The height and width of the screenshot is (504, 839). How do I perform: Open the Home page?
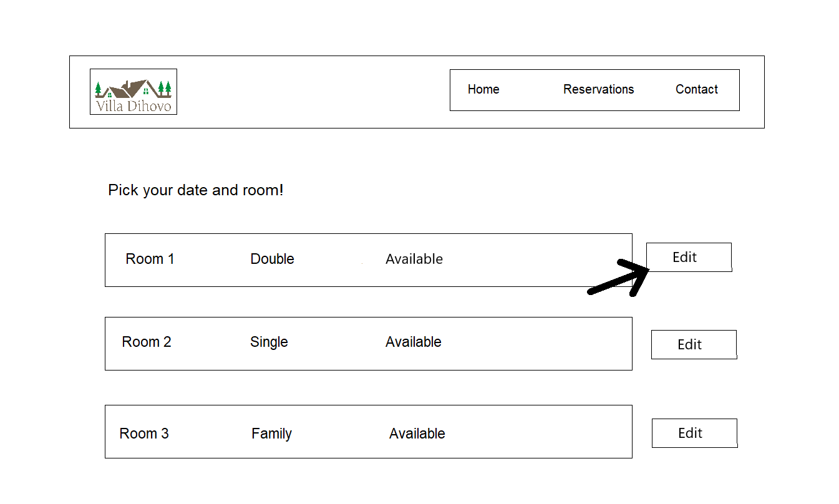(483, 89)
